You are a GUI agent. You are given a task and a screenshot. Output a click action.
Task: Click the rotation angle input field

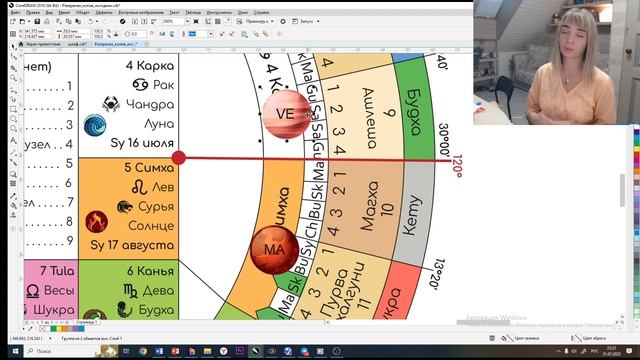point(139,34)
